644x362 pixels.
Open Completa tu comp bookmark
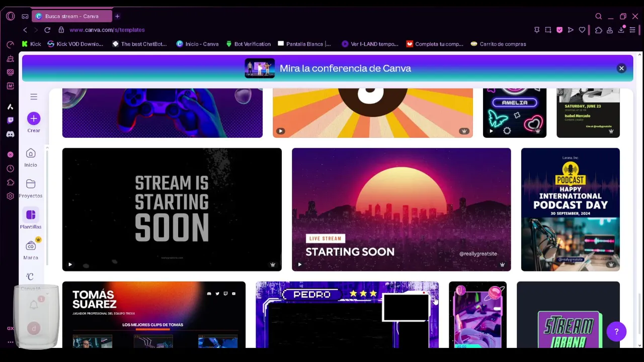click(435, 44)
